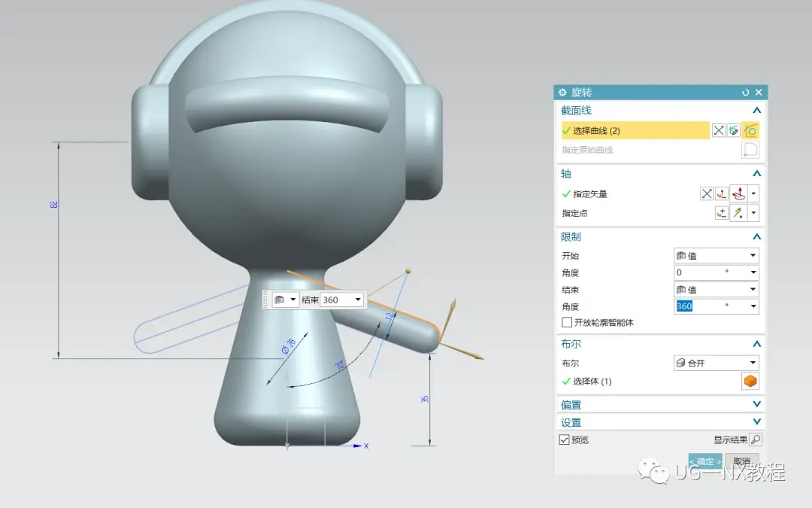The width and height of the screenshot is (812, 508).
Task: Open the 布尔 合并 dropdown
Action: 717,363
